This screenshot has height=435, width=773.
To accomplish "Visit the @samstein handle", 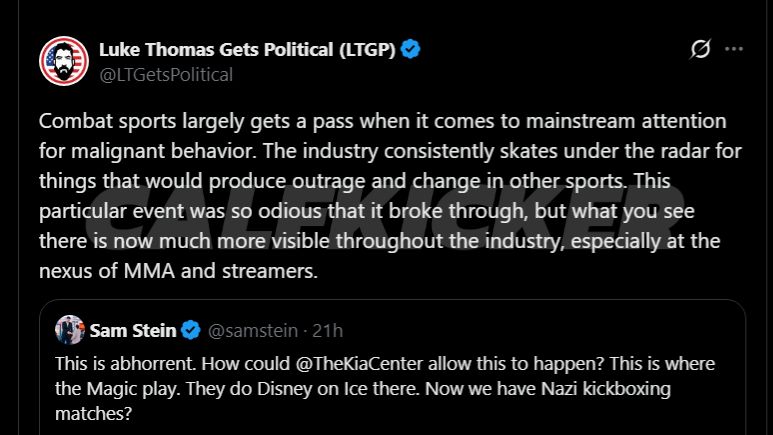I will [x=253, y=330].
